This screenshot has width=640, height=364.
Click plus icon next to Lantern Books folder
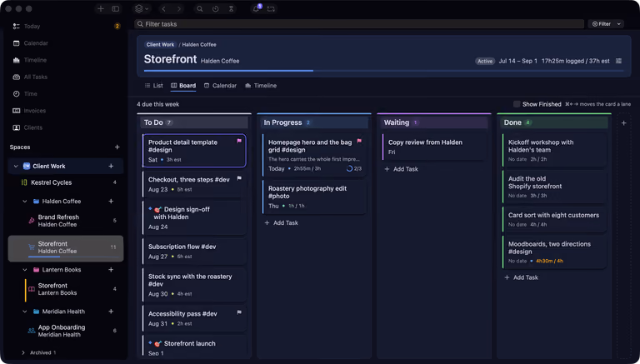(x=111, y=270)
